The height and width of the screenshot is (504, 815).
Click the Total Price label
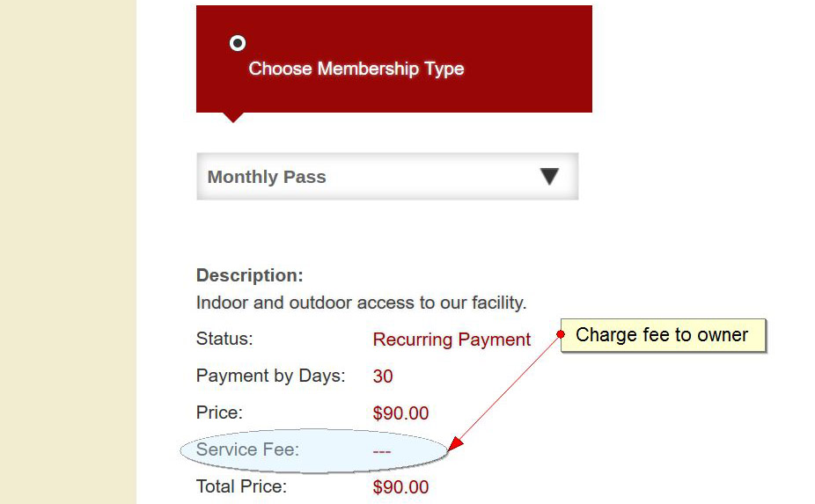coord(241,486)
